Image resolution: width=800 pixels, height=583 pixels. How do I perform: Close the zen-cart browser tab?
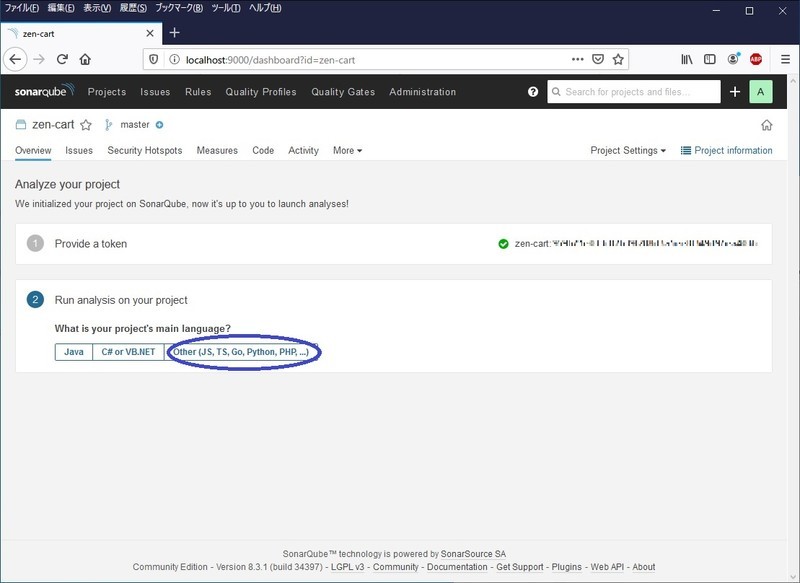(150, 34)
